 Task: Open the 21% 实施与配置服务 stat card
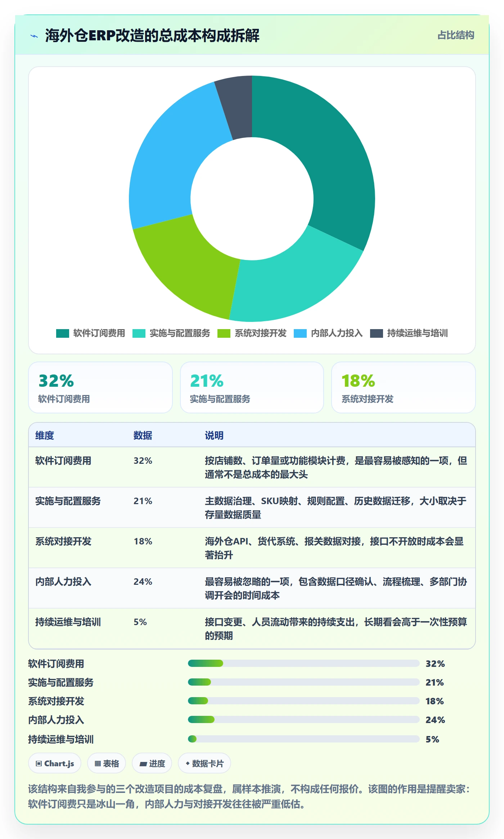(x=252, y=387)
